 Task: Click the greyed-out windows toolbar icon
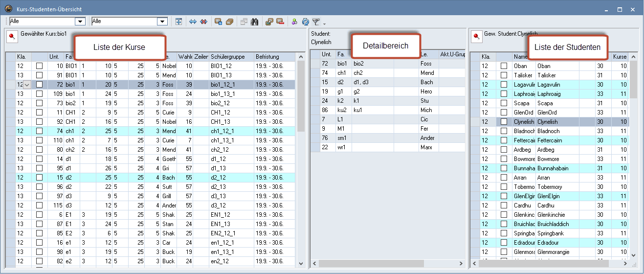coord(244,22)
